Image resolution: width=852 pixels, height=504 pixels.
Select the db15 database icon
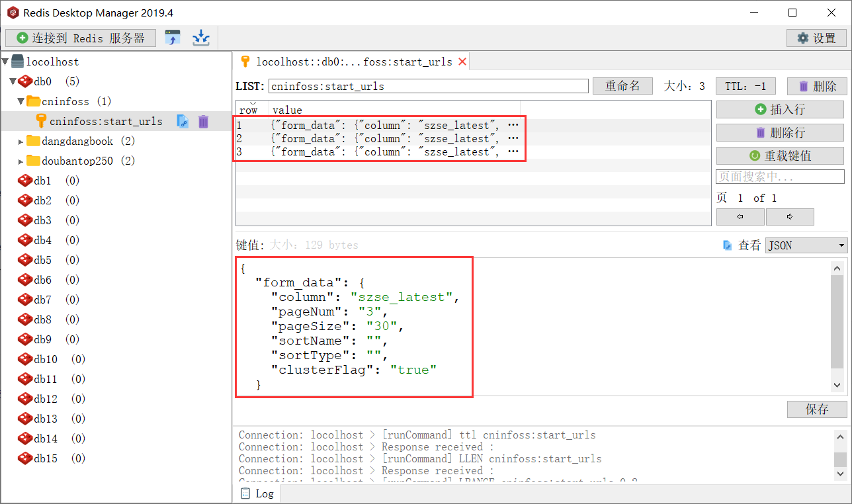(x=25, y=458)
